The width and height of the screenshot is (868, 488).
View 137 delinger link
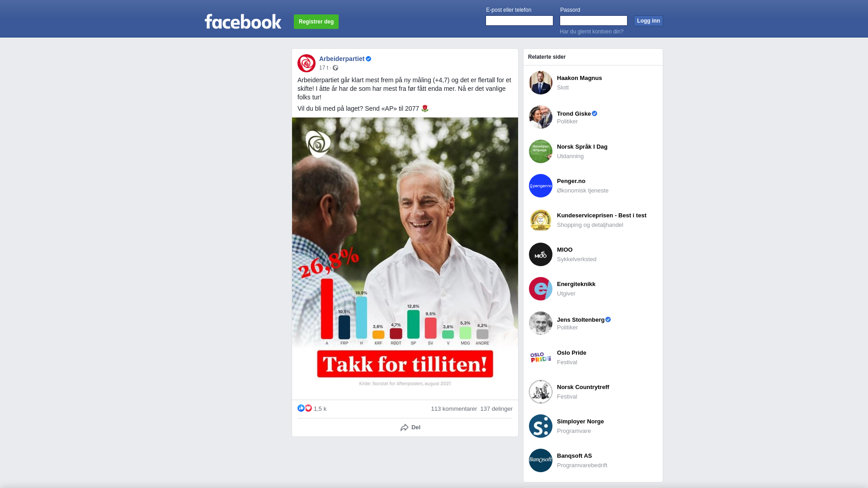tap(496, 409)
